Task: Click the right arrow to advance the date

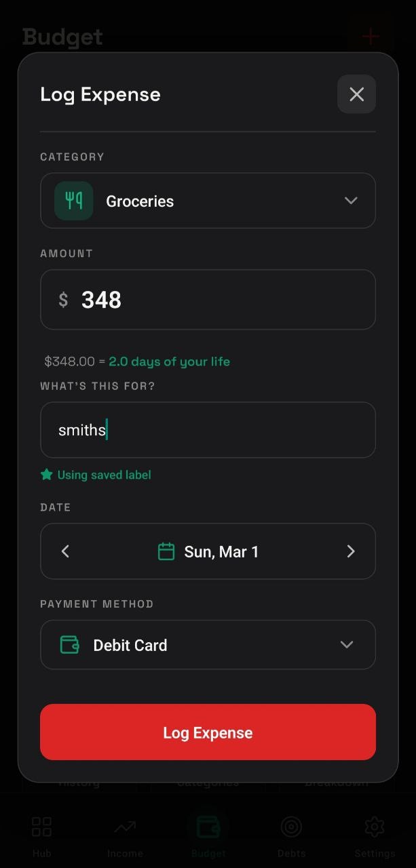Action: coord(351,551)
